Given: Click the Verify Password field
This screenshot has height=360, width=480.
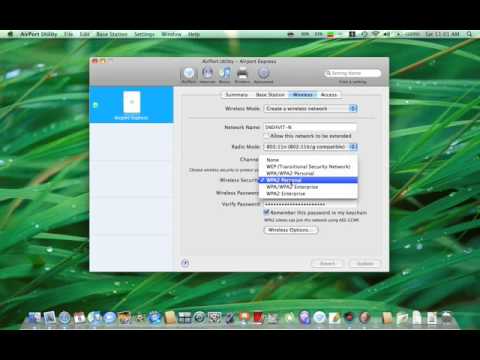Looking at the screenshot, I should [310, 204].
